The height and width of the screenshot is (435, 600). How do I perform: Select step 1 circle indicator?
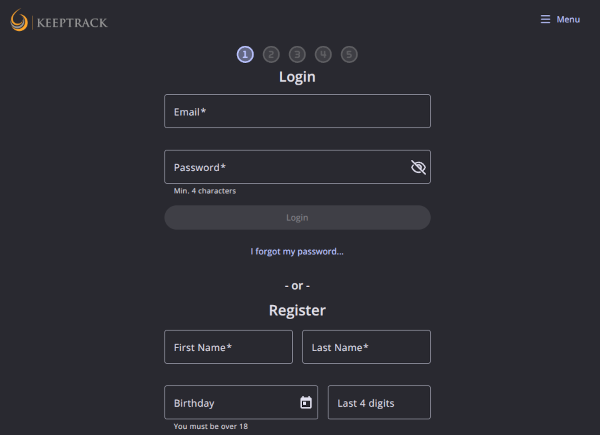point(245,55)
